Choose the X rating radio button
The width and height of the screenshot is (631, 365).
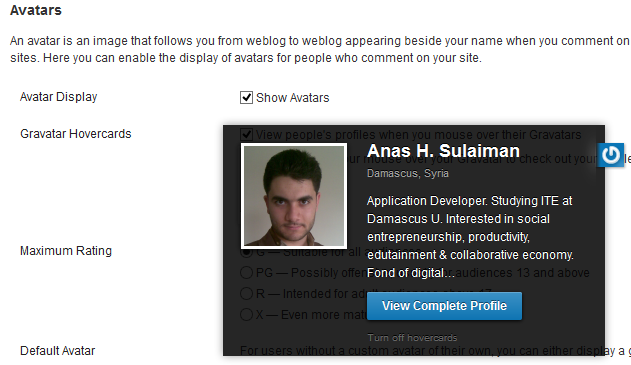[x=246, y=314]
